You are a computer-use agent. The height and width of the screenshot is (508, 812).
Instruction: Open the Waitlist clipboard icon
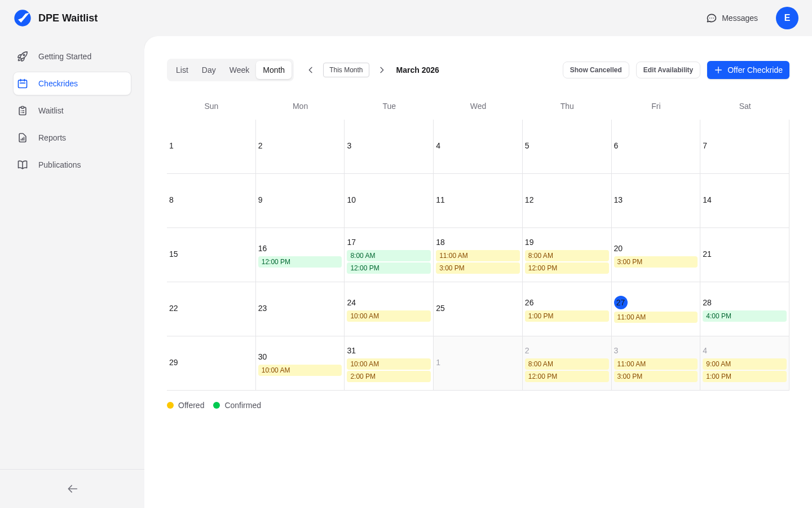(23, 111)
